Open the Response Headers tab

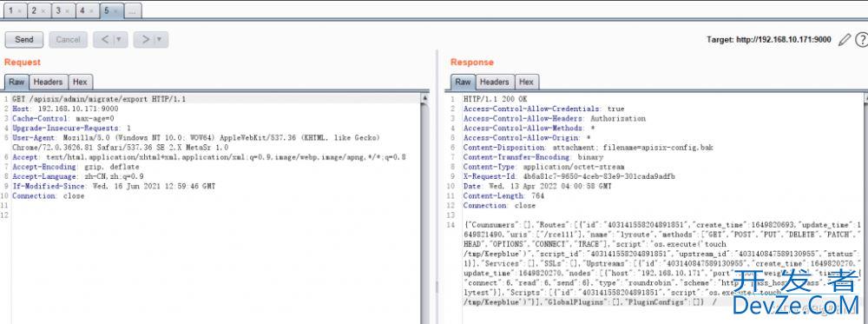point(495,82)
